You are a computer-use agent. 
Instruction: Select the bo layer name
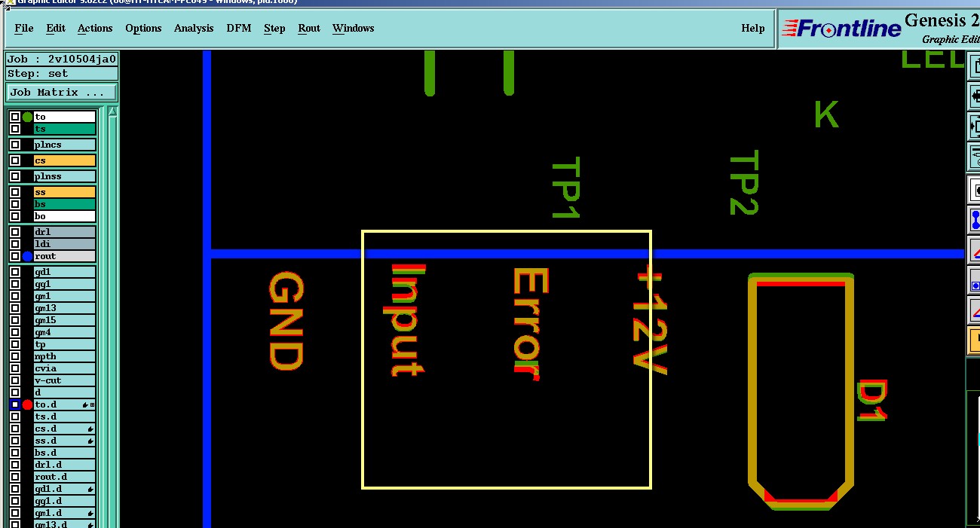click(x=65, y=216)
